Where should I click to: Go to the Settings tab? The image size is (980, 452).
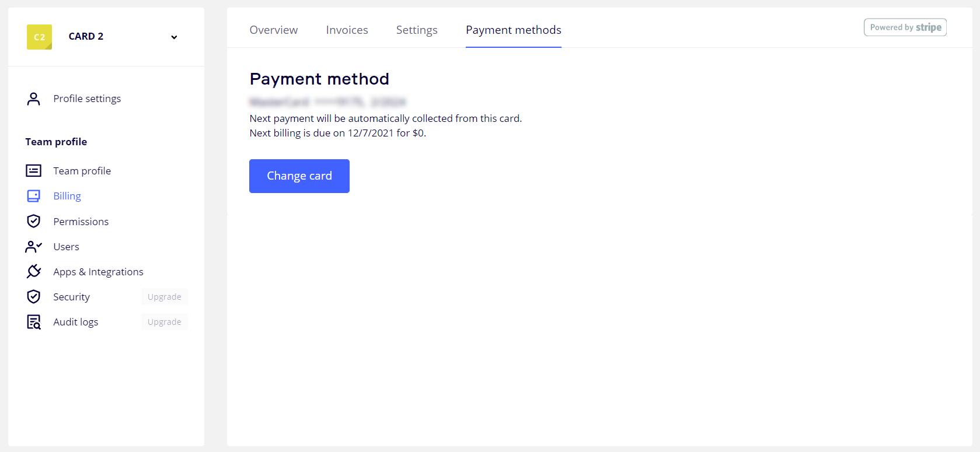[417, 30]
